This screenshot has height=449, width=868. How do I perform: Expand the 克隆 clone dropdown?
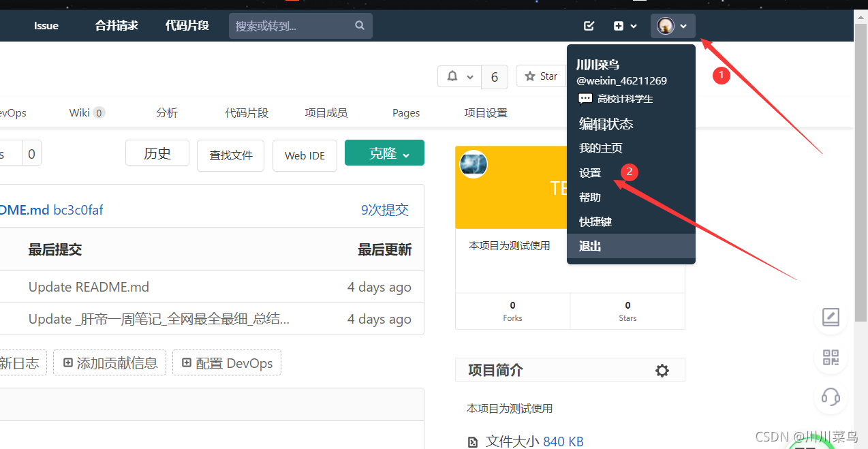coord(384,153)
